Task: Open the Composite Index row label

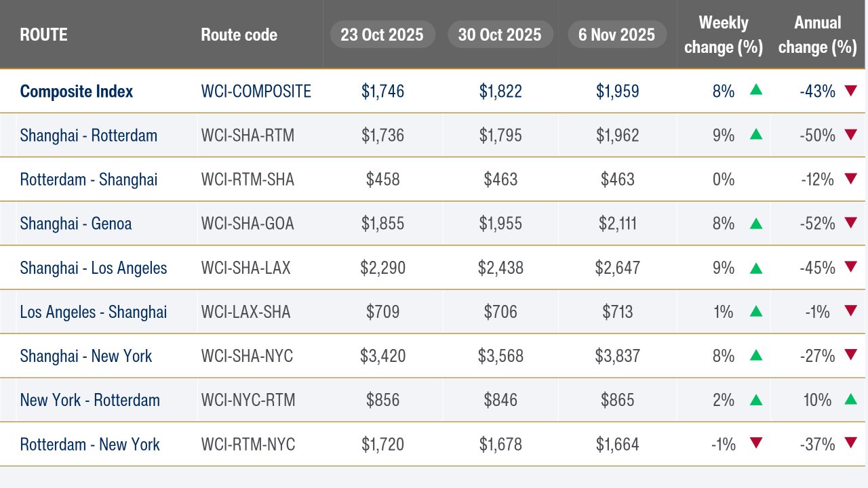Action: [x=77, y=91]
